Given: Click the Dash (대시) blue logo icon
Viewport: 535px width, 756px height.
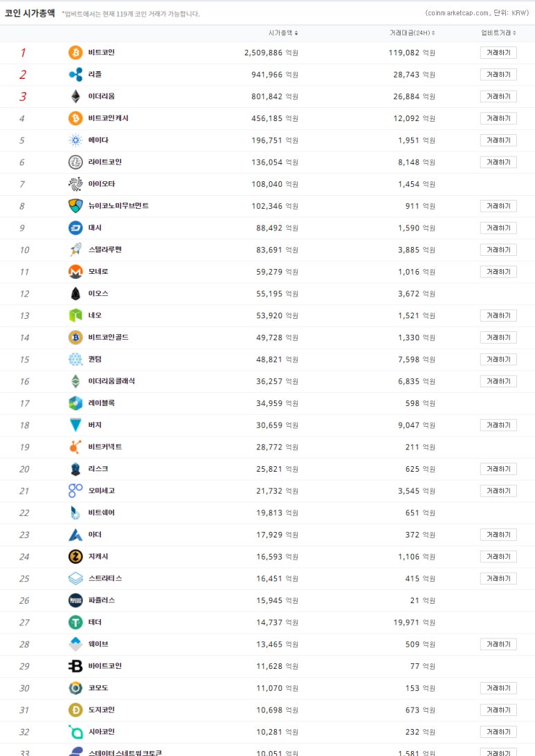Looking at the screenshot, I should 75,228.
